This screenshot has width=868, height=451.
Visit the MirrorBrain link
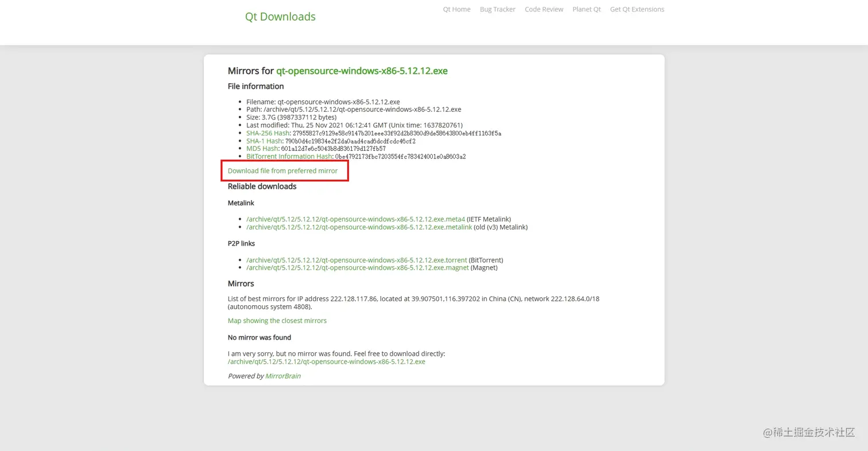283,376
